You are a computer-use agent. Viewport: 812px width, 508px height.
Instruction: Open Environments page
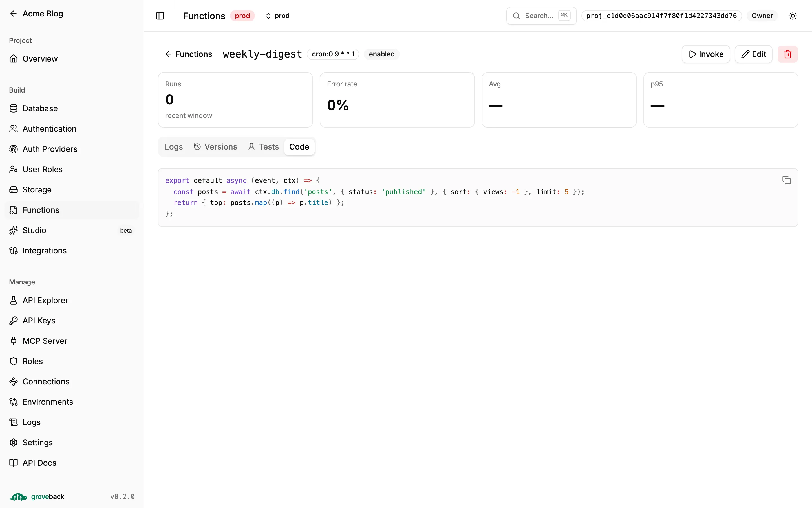point(72,402)
